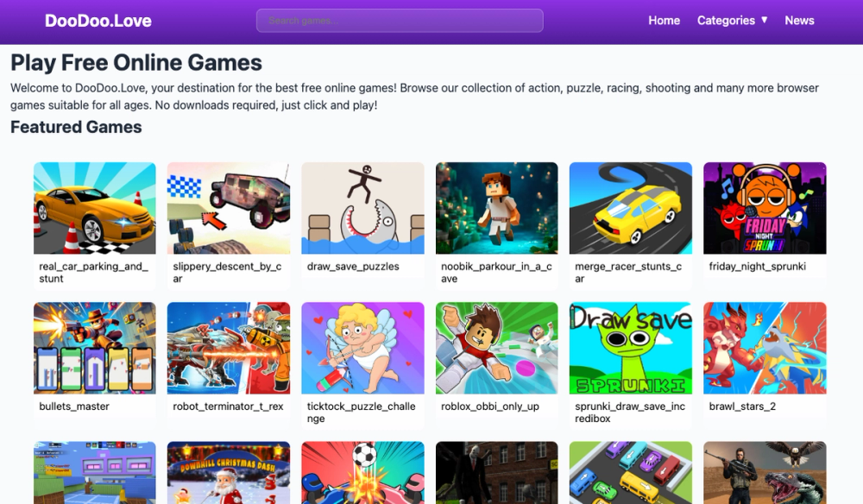Select the draw_save_puzzles shark thumbnail
Image resolution: width=863 pixels, height=504 pixels.
coord(362,208)
